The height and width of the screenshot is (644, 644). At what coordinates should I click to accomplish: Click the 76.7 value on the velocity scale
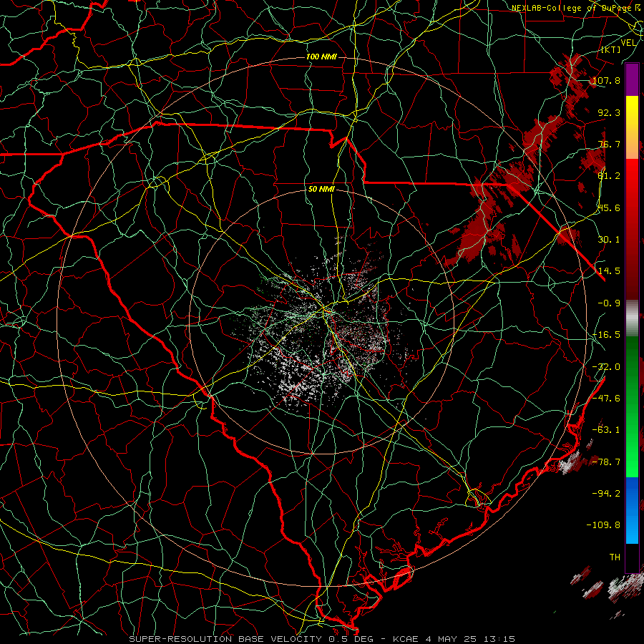[609, 144]
